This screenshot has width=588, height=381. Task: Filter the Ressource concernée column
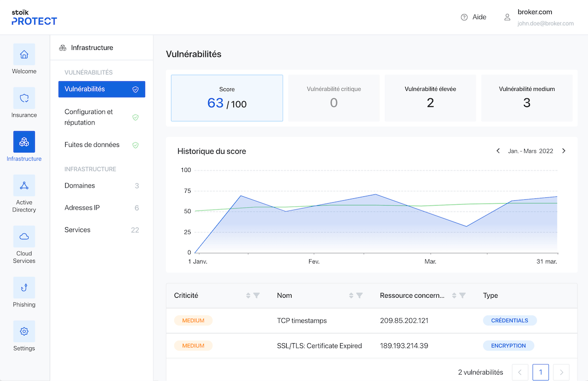coord(463,295)
